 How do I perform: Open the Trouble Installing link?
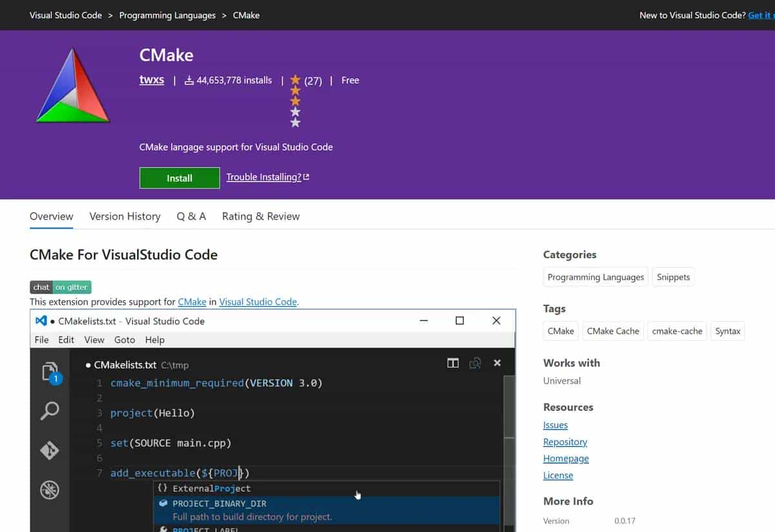point(264,176)
